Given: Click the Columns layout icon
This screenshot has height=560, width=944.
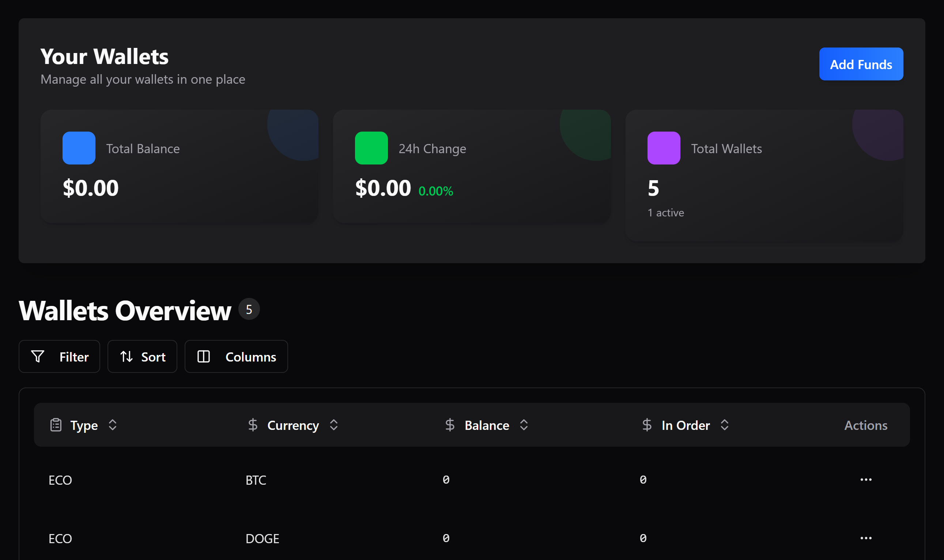Looking at the screenshot, I should pyautogui.click(x=204, y=356).
